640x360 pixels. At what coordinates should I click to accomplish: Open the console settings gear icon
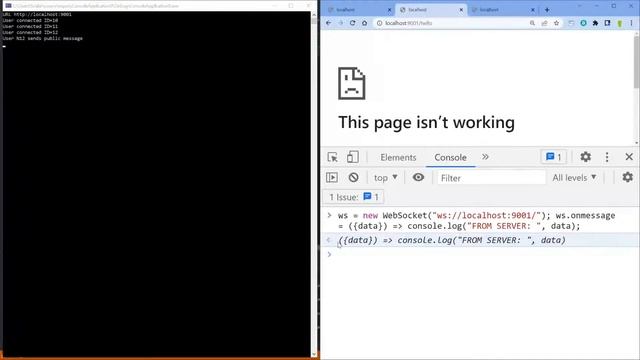coord(627,177)
